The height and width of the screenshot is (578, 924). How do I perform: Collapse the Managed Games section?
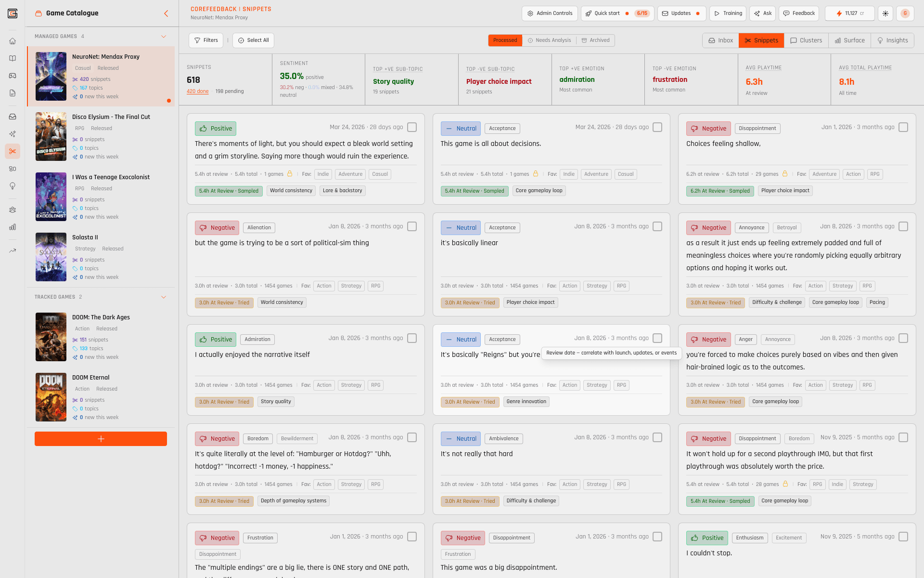(164, 36)
